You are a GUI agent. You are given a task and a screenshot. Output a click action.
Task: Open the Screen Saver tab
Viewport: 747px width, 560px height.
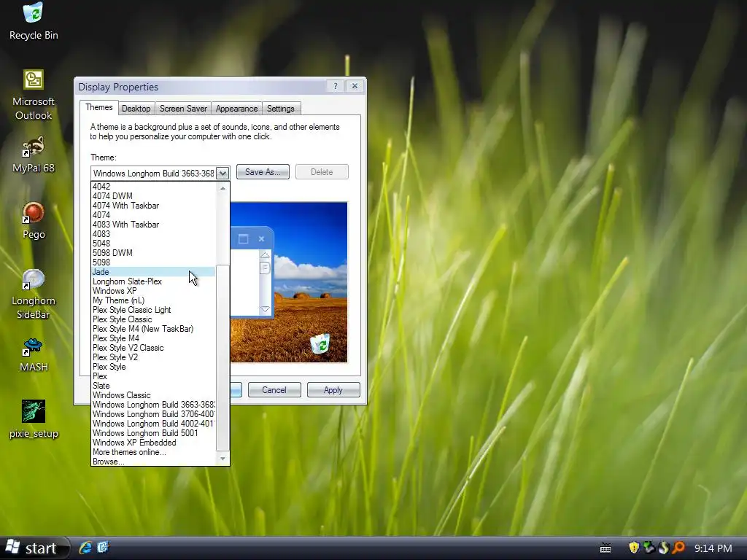pyautogui.click(x=183, y=109)
